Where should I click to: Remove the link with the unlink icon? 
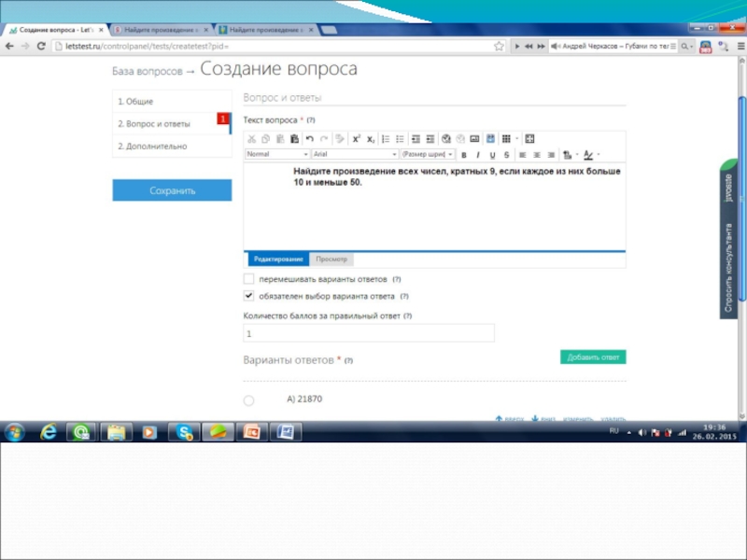460,139
